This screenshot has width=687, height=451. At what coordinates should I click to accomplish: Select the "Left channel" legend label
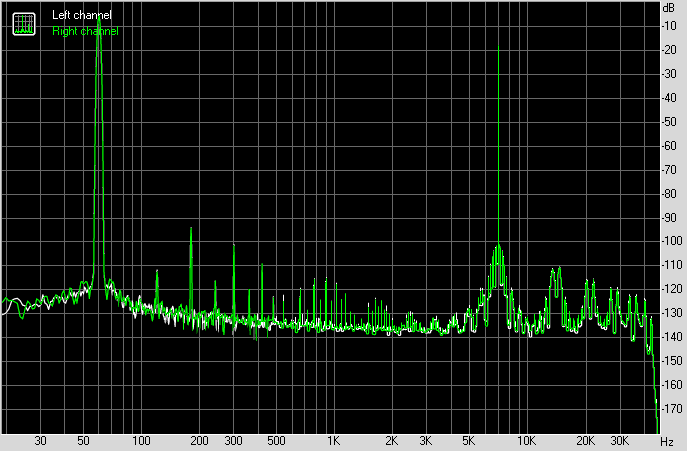81,15
